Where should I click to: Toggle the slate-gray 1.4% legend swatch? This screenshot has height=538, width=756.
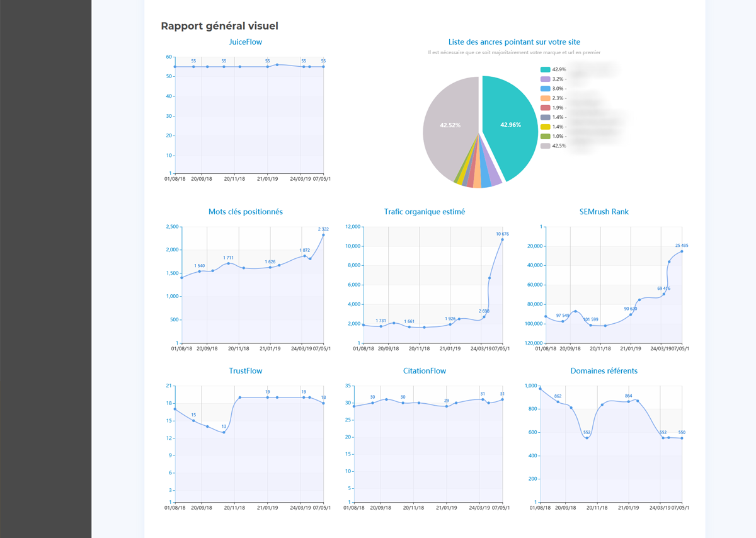545,117
